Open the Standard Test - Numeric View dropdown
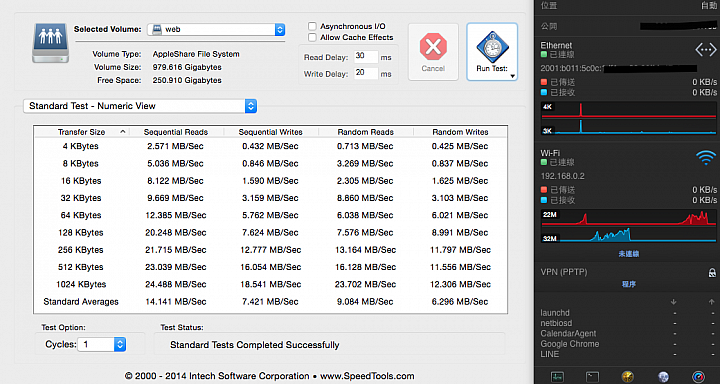Image resolution: width=720 pixels, height=384 pixels. (x=140, y=106)
